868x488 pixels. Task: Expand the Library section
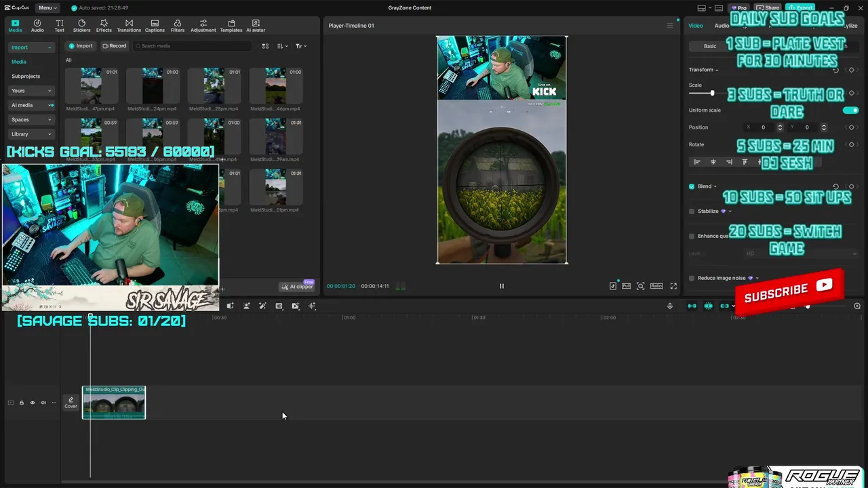31,134
